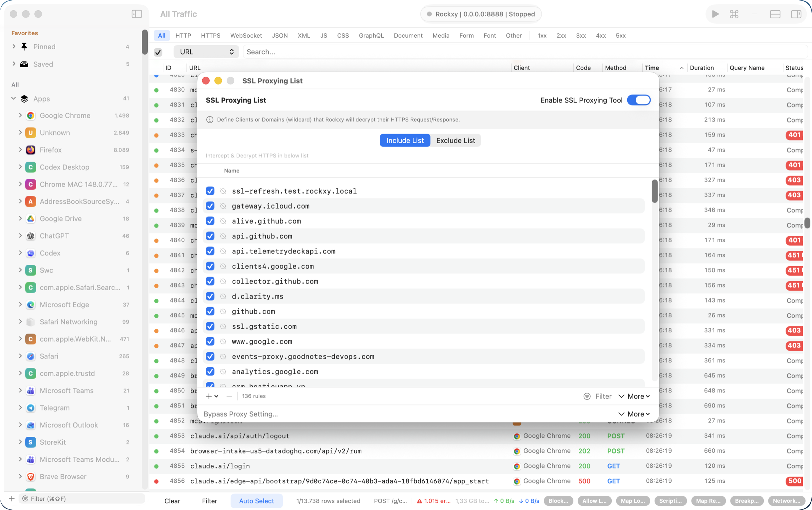
Task: Focus the sidebar Filter field
Action: [x=82, y=499]
